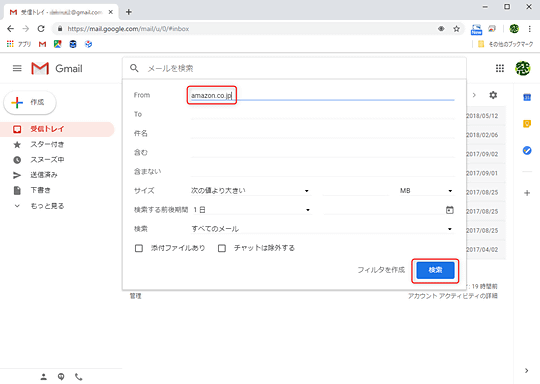Screen dimensions: 540x384
Task: Open the Google Calendar side panel icon
Action: pyautogui.click(x=527, y=97)
